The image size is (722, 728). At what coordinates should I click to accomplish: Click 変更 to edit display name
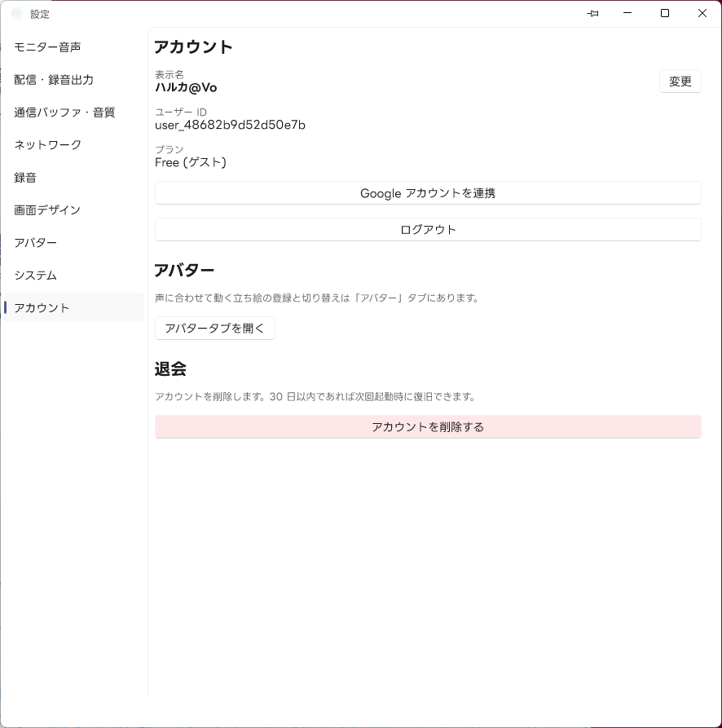680,82
